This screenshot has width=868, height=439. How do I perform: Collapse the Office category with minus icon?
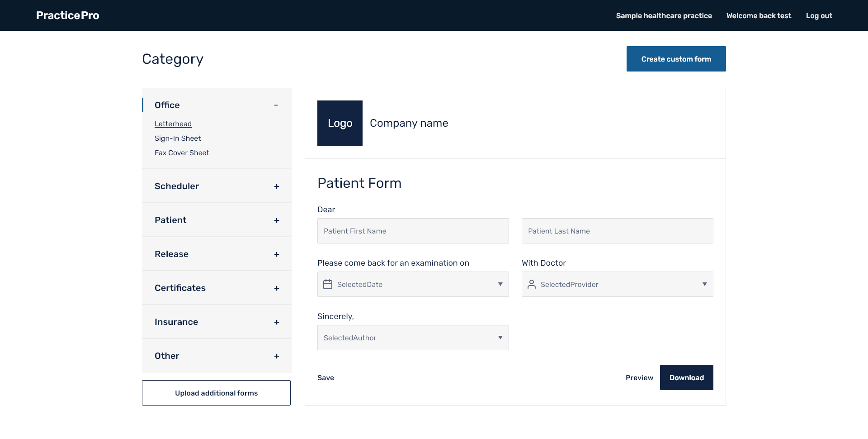[x=276, y=105]
